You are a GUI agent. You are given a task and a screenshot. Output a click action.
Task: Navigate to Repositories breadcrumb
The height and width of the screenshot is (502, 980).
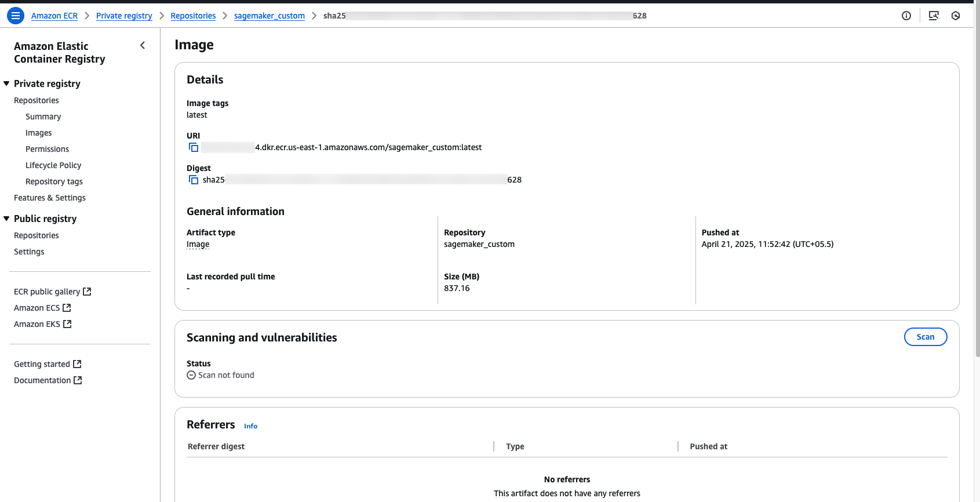[193, 16]
